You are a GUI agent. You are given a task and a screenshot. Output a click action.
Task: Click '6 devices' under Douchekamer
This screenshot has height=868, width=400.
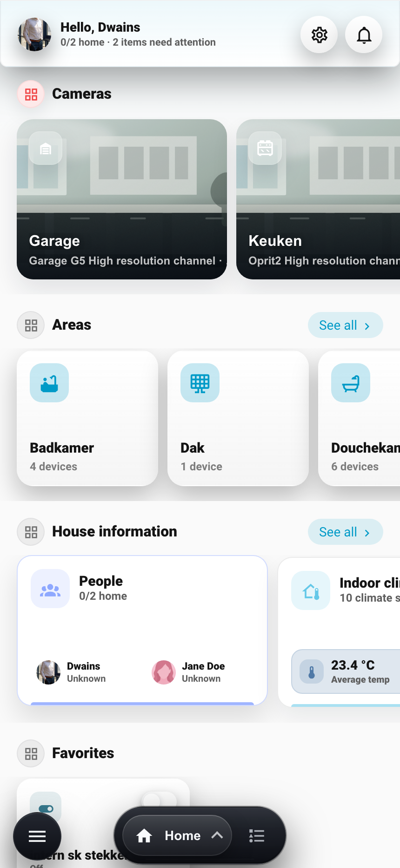click(x=355, y=467)
